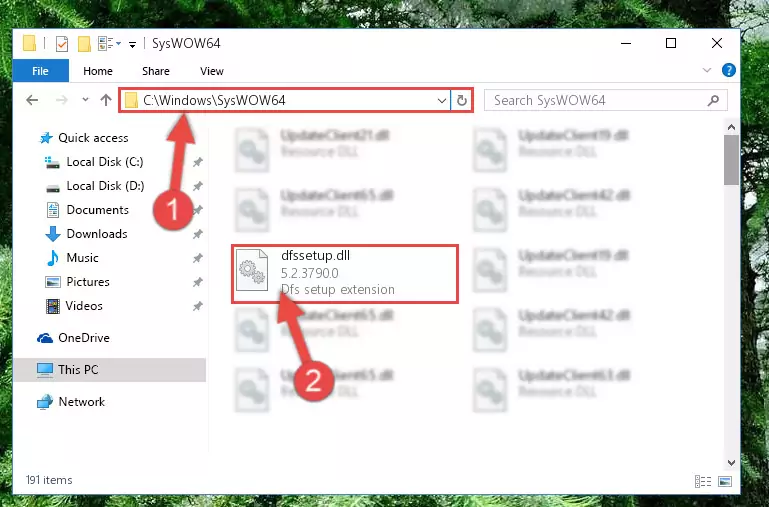
Task: Click the vertical scrollbar thumb
Action: click(x=731, y=160)
